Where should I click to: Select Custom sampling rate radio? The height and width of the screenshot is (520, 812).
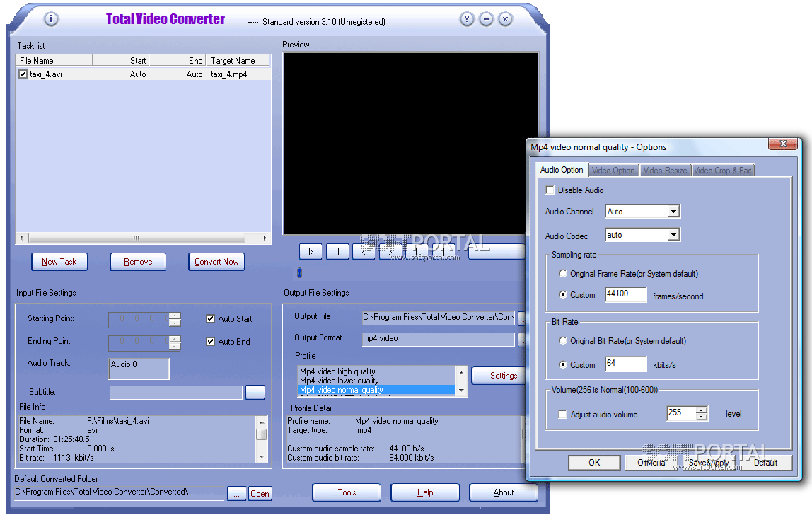coord(563,295)
